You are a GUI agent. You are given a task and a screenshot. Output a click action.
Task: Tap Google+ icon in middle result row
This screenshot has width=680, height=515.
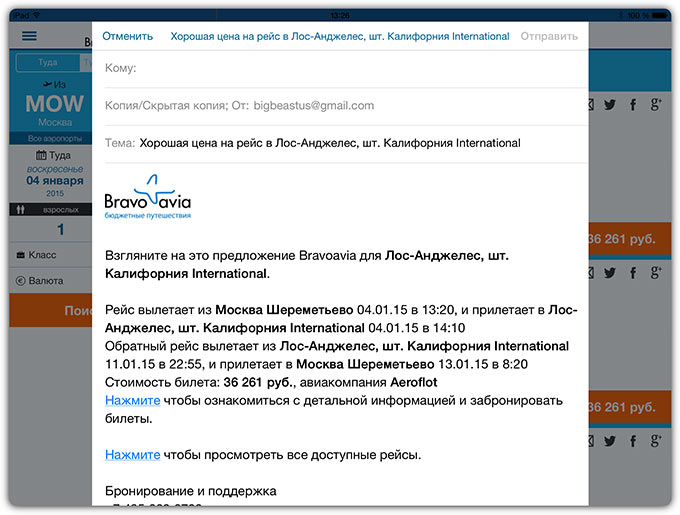click(x=655, y=273)
